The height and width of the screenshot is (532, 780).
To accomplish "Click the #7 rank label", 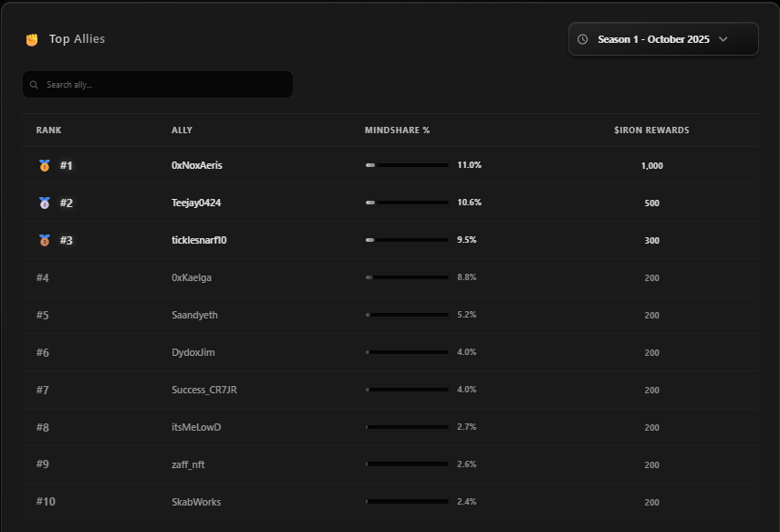I will click(x=42, y=390).
